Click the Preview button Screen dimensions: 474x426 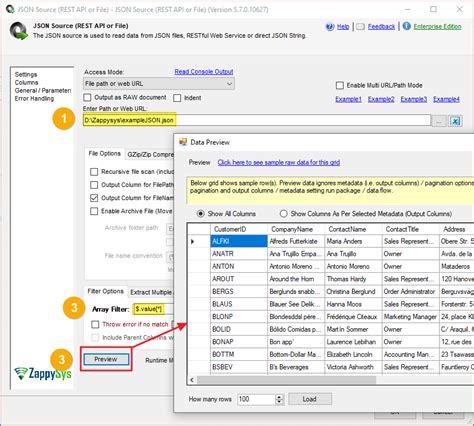point(106,359)
